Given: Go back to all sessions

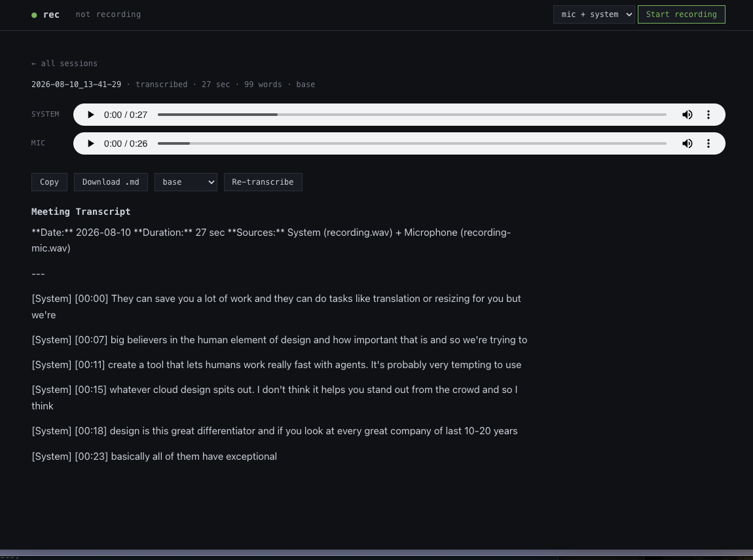Looking at the screenshot, I should pos(64,64).
